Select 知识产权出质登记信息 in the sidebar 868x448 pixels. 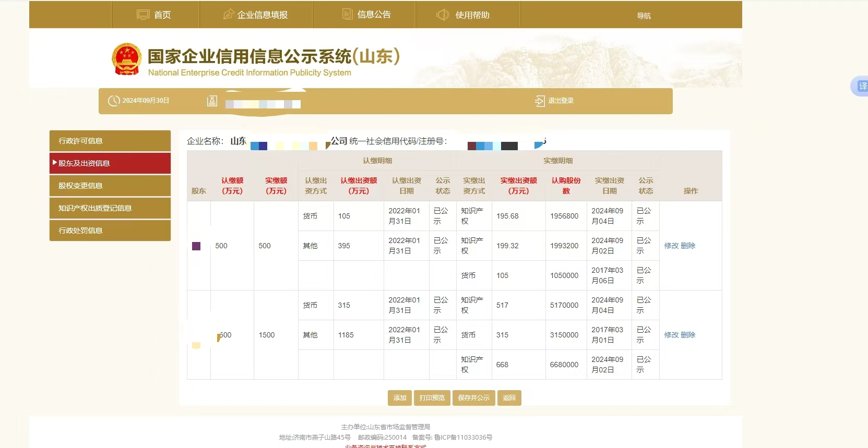[x=110, y=208]
